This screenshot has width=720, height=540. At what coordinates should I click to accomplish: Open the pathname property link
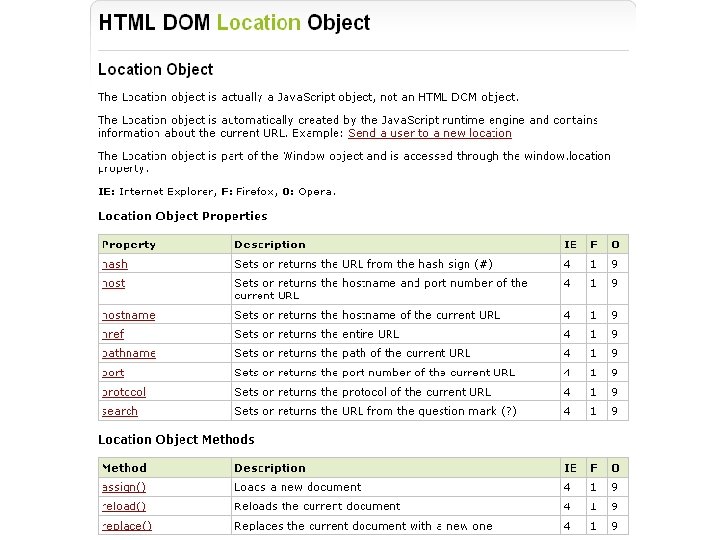(129, 354)
